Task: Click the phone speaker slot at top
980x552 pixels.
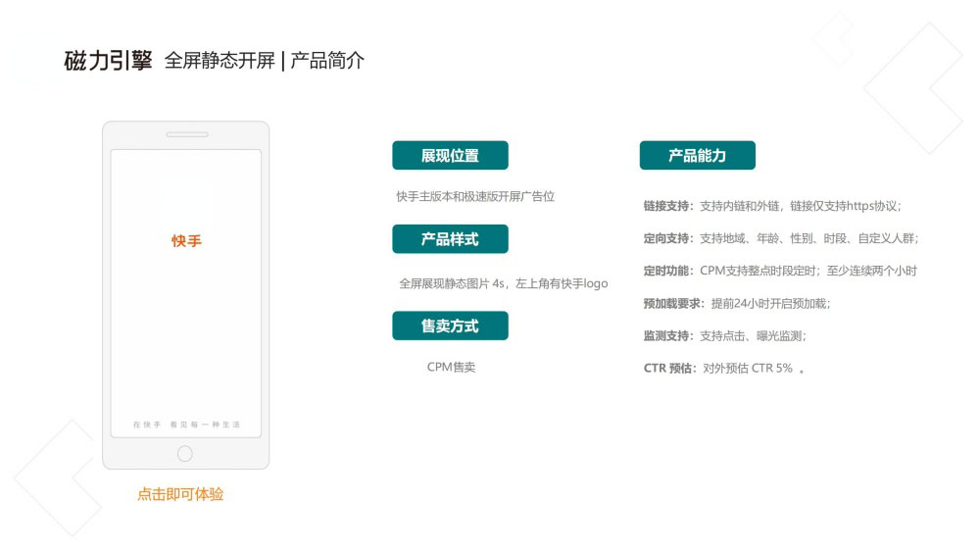Action: [x=187, y=134]
